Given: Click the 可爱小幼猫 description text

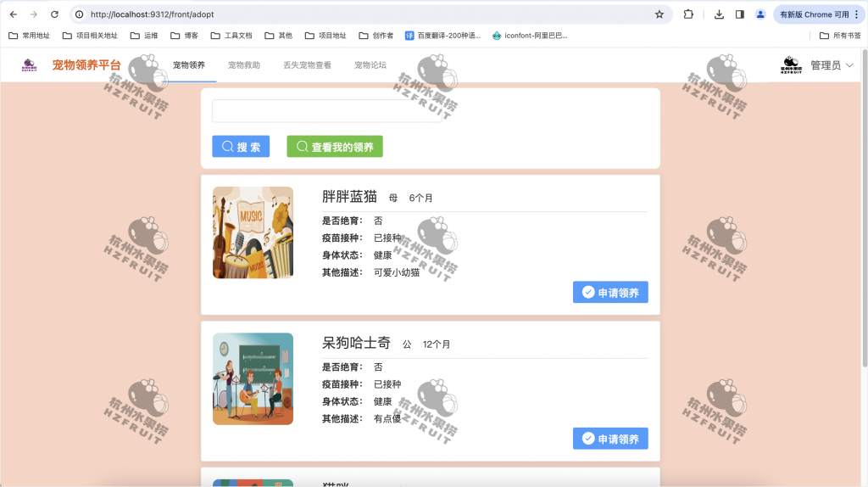Looking at the screenshot, I should pyautogui.click(x=397, y=272).
